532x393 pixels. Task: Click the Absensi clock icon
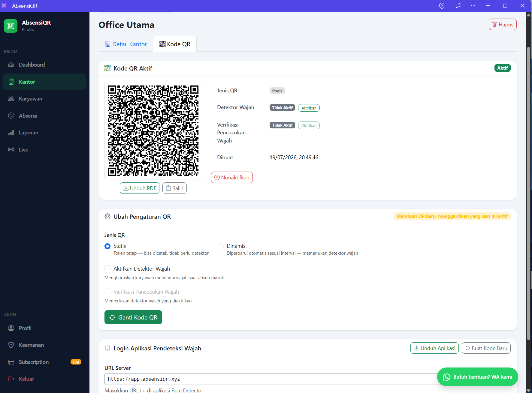pos(11,116)
